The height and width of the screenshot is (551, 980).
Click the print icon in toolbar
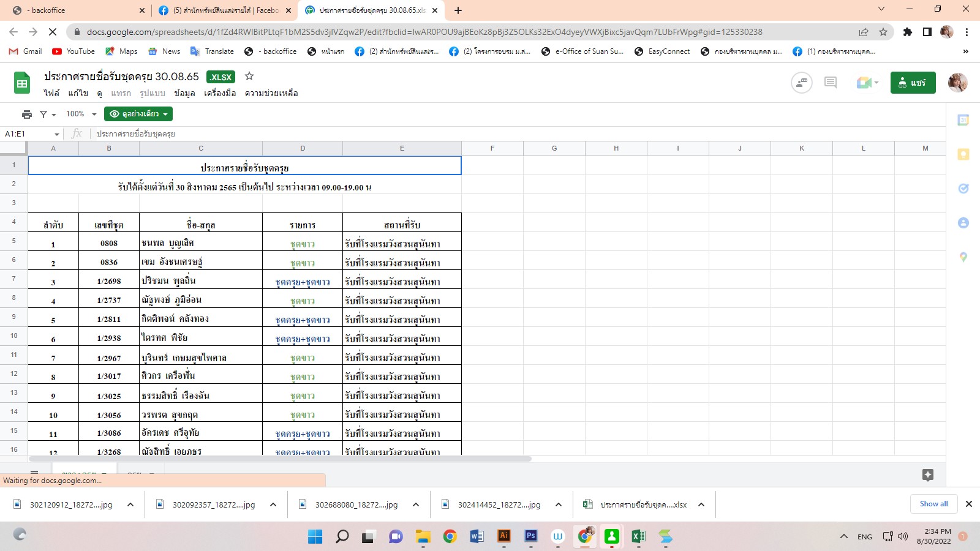coord(26,114)
